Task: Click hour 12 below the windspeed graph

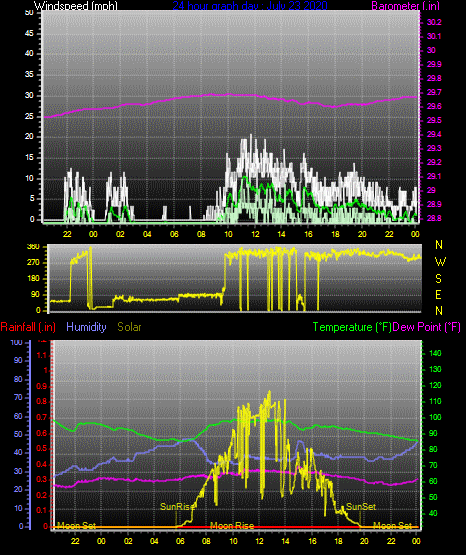Action: click(x=255, y=234)
